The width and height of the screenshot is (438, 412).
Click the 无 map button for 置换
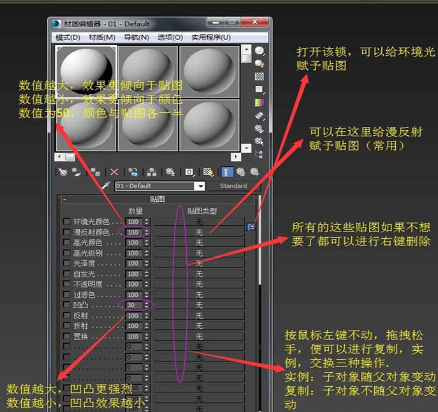(x=199, y=336)
